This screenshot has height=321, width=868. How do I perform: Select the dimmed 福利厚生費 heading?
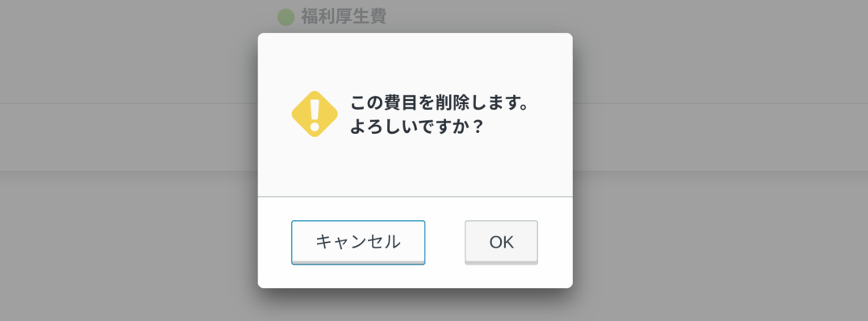click(x=343, y=17)
